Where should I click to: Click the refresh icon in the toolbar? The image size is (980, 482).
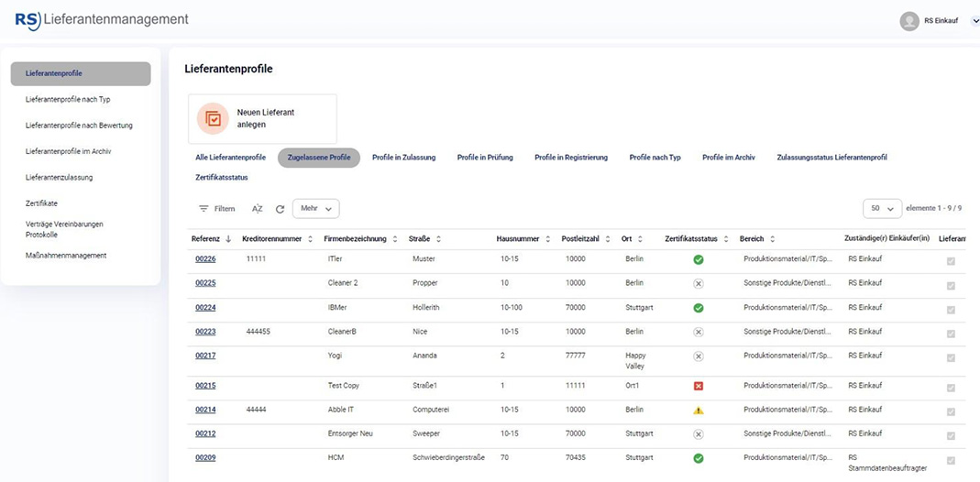[280, 209]
